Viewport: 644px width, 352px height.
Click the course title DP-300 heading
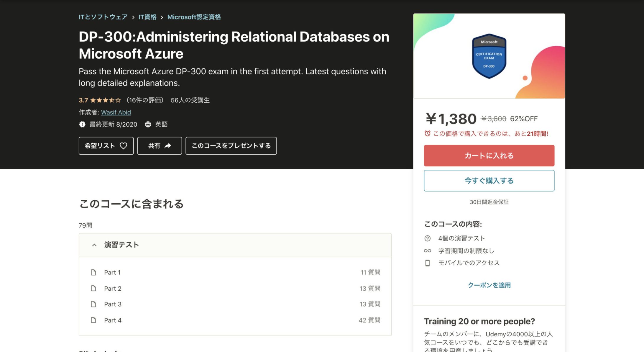[234, 45]
